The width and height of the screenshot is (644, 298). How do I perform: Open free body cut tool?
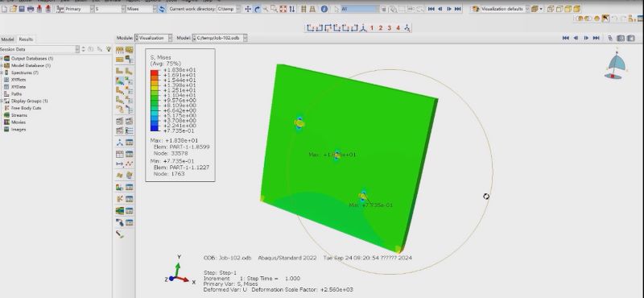(119, 198)
